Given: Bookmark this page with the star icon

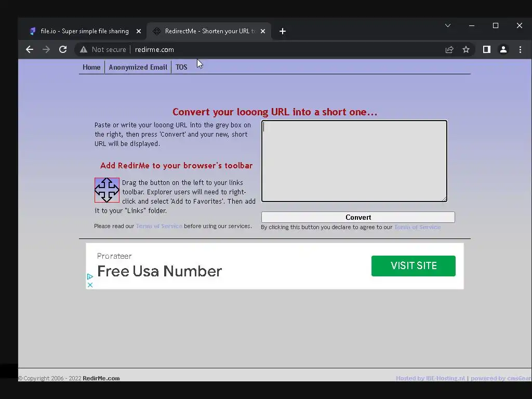Looking at the screenshot, I should click(466, 49).
